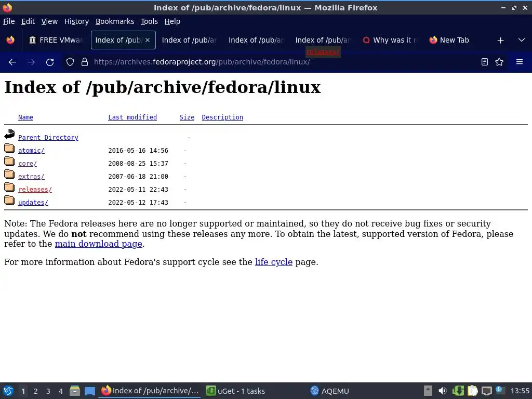Switch to the Why was it tab
The image size is (532, 399).
pyautogui.click(x=390, y=40)
